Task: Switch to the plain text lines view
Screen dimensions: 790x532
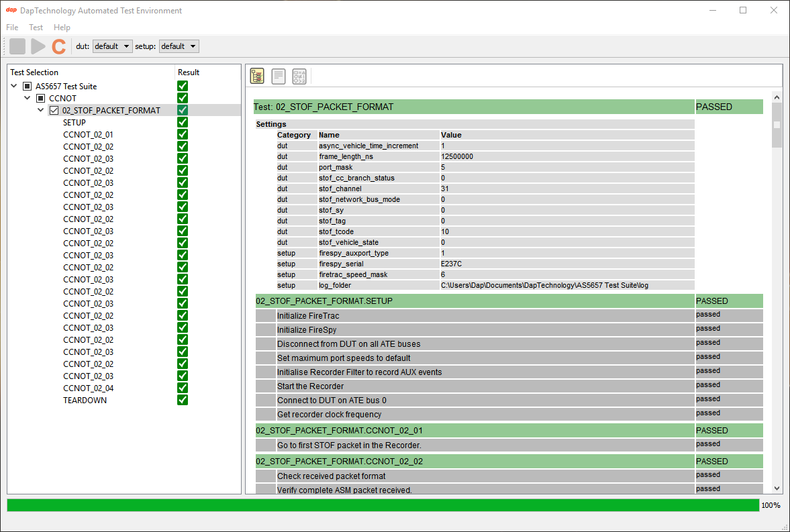Action: tap(279, 76)
